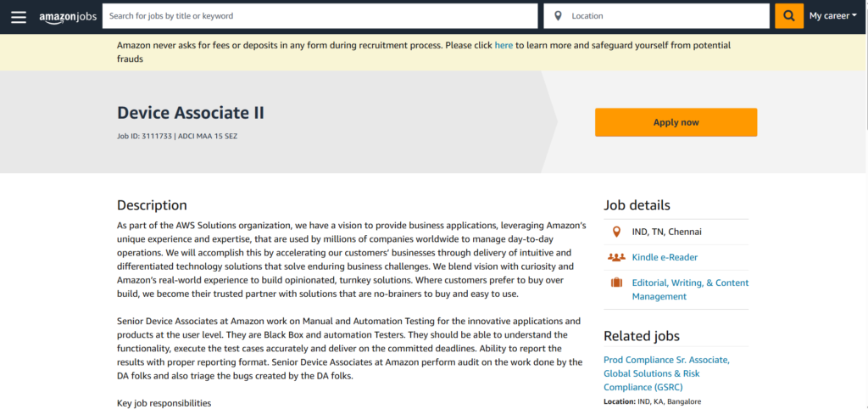Image resolution: width=868 pixels, height=409 pixels.
Task: Click the Amazon Jobs logo
Action: click(68, 16)
